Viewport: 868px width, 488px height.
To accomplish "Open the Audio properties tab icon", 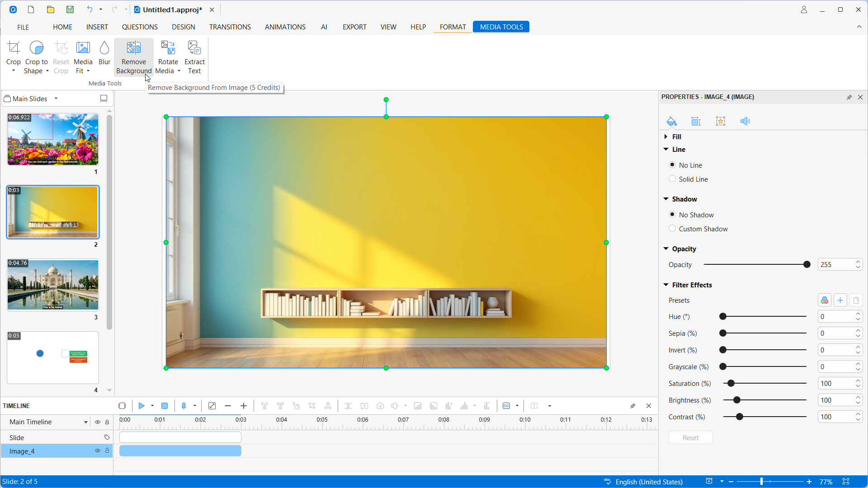I will 745,121.
